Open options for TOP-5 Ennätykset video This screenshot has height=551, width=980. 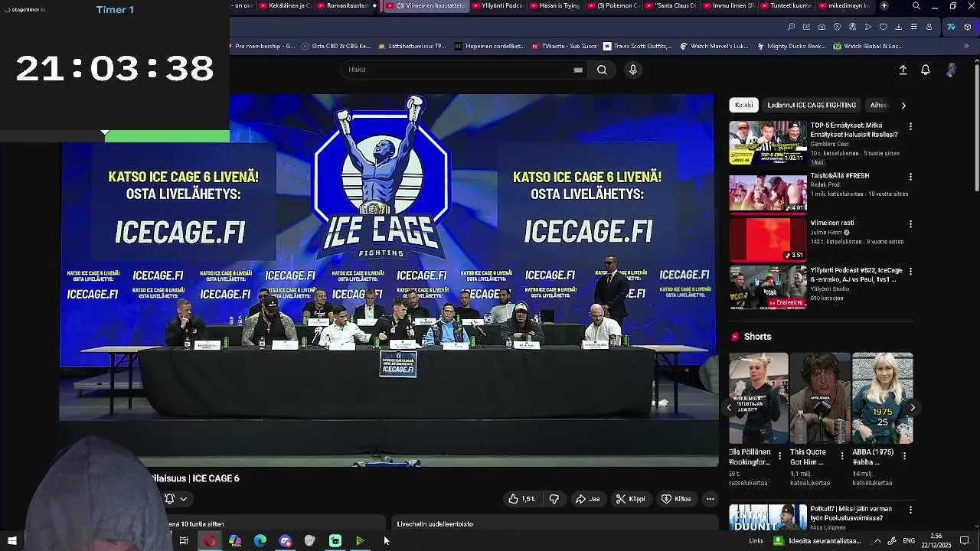910,126
